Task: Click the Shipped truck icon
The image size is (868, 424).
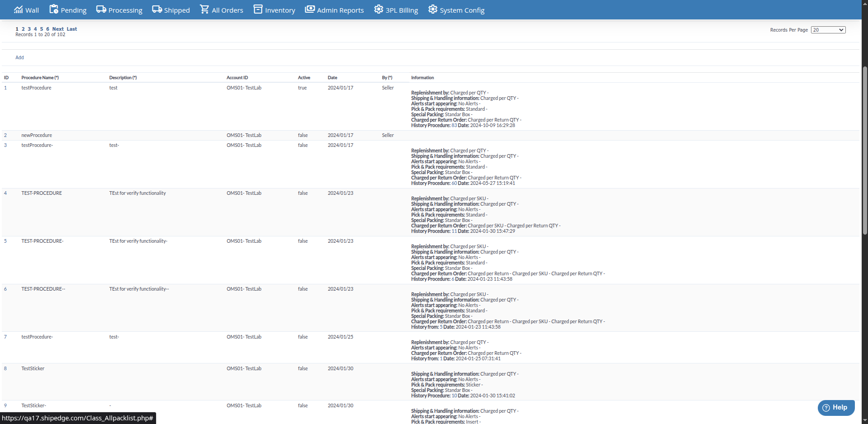Action: point(157,9)
